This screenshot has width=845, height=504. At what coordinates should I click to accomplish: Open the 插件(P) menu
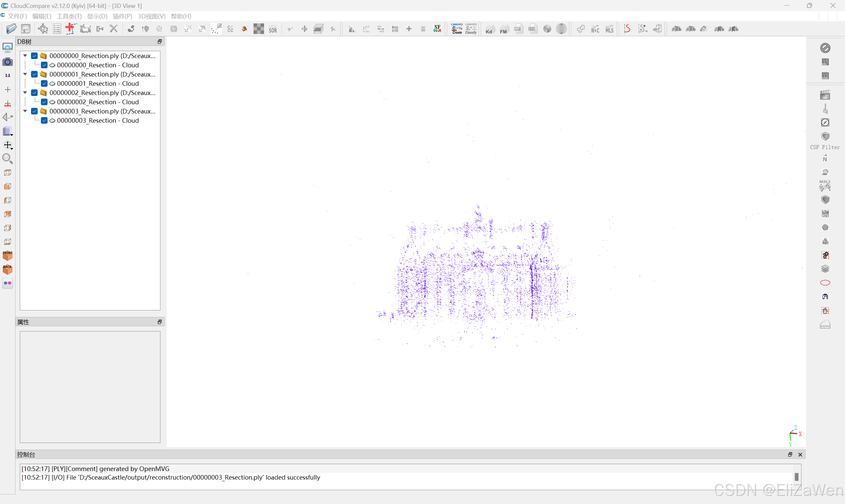(x=122, y=16)
